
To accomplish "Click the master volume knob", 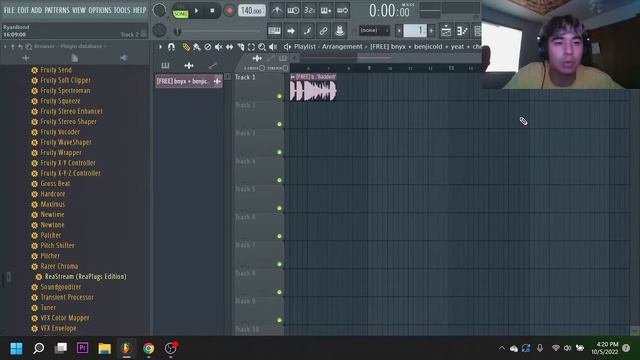I will click(x=160, y=10).
